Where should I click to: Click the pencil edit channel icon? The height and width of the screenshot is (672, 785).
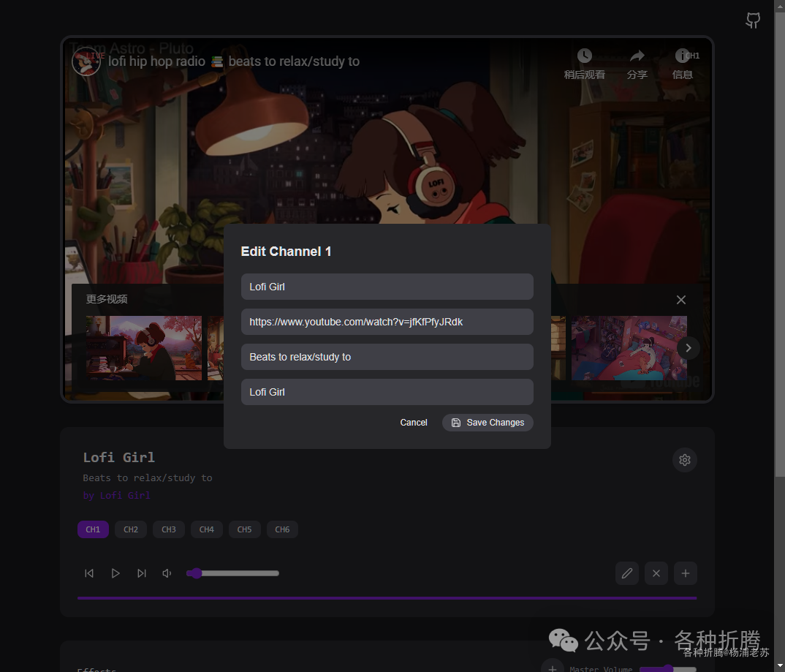[627, 573]
